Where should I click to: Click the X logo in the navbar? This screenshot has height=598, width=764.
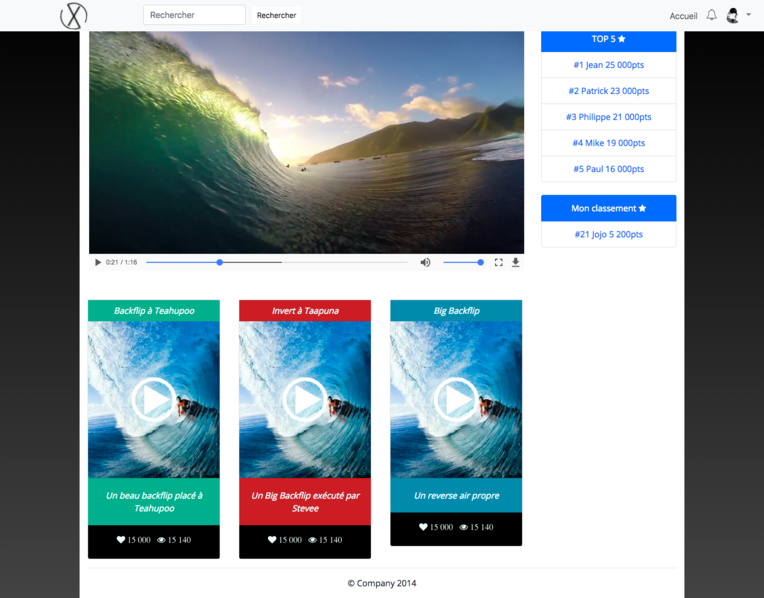coord(74,16)
